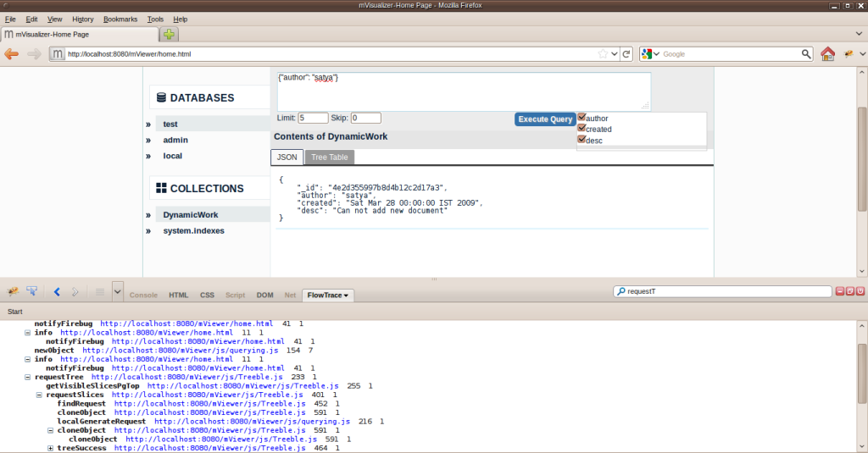This screenshot has height=453, width=868.
Task: Click the Firebug command line lines icon
Action: [x=100, y=291]
